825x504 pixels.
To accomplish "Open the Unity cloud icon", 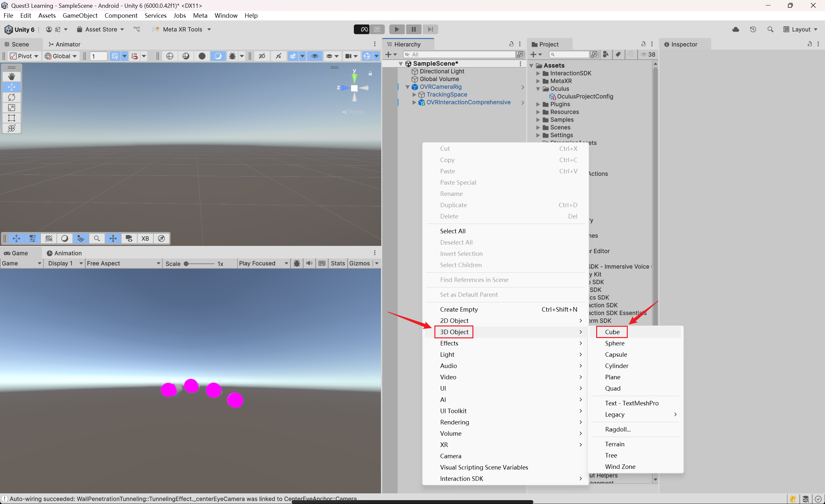I will tap(735, 29).
